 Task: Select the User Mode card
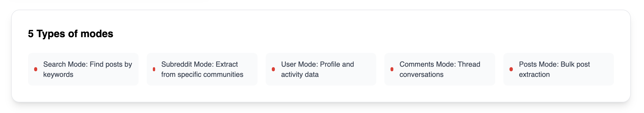pyautogui.click(x=321, y=69)
